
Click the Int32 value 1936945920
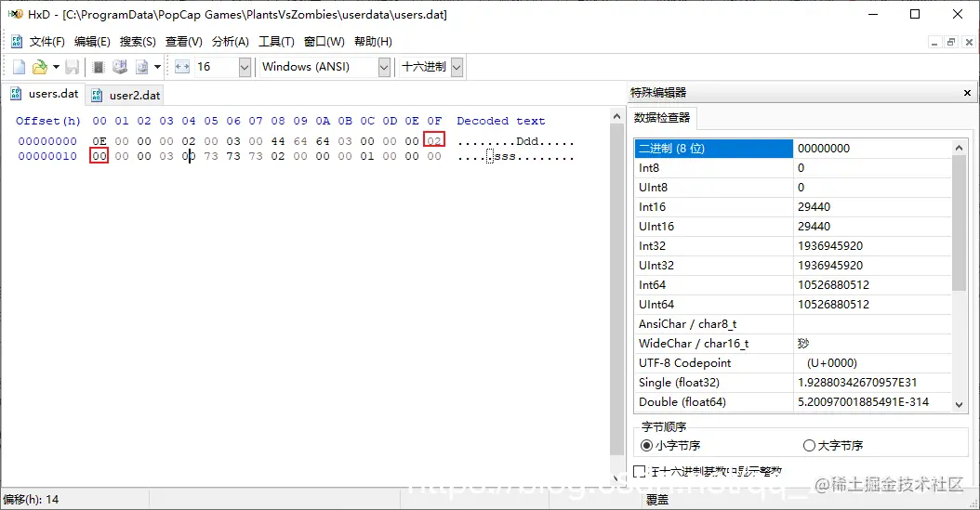(830, 246)
